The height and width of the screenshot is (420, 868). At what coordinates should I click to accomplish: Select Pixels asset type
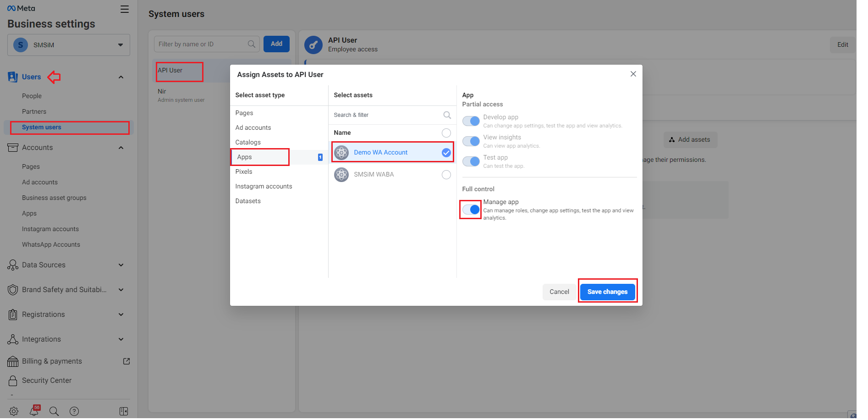279,171
